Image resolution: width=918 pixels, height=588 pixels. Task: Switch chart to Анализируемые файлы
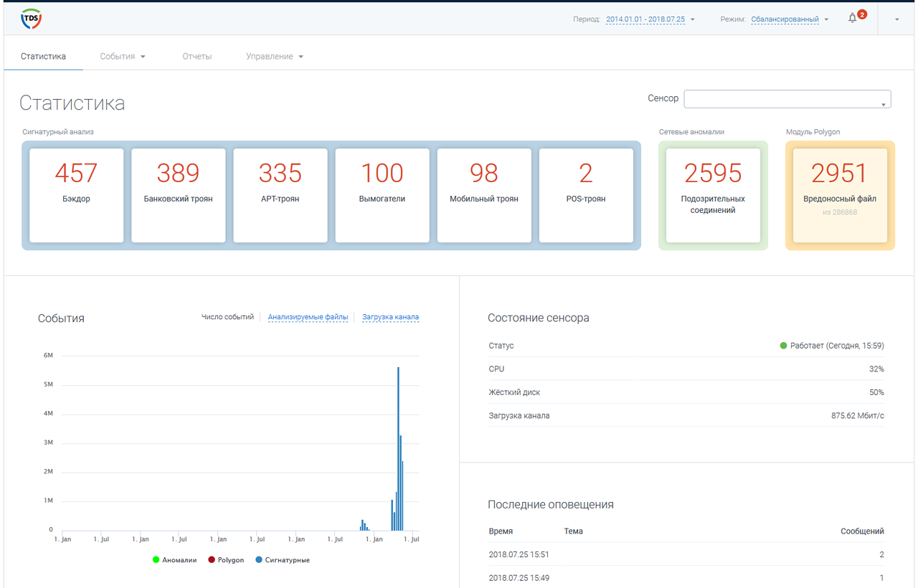[308, 317]
